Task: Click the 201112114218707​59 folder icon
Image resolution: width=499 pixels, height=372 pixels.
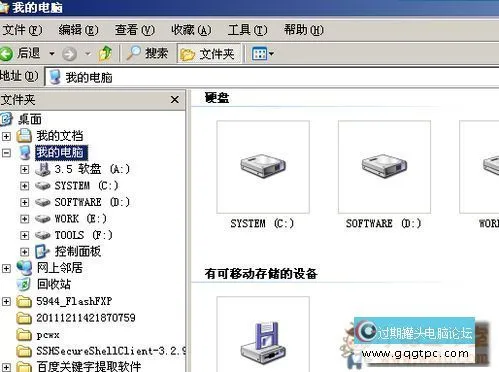Action: [x=24, y=318]
